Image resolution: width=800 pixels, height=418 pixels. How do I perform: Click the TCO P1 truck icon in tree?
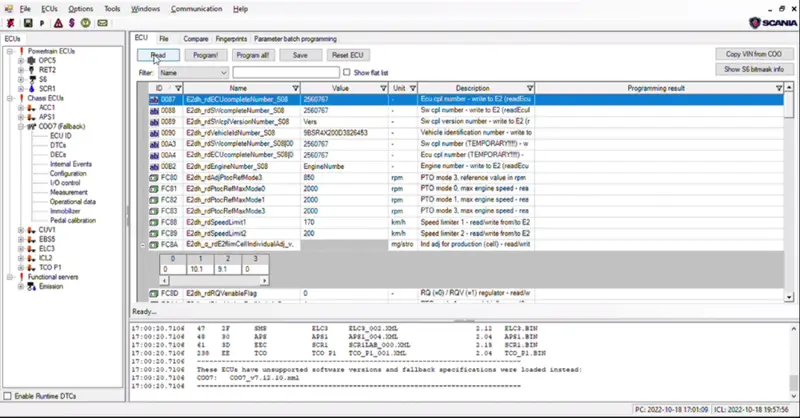coord(31,267)
